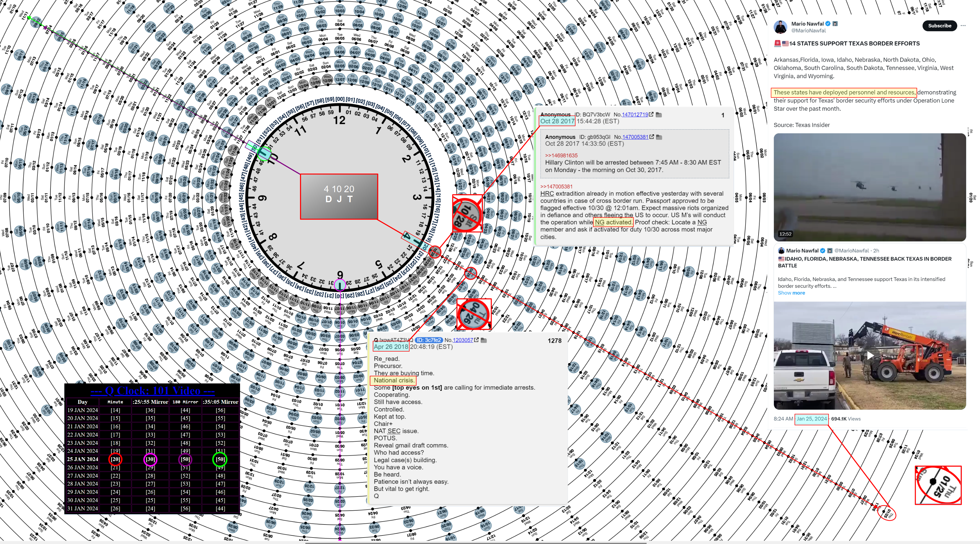Click the 'Source: Texas Insider' line

point(802,125)
